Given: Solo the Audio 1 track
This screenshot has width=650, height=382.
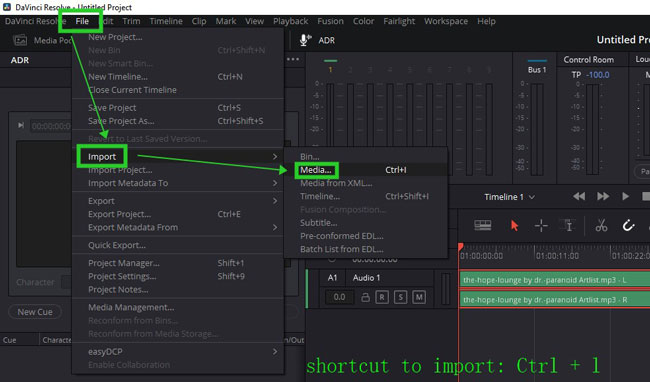Looking at the screenshot, I should coord(400,297).
